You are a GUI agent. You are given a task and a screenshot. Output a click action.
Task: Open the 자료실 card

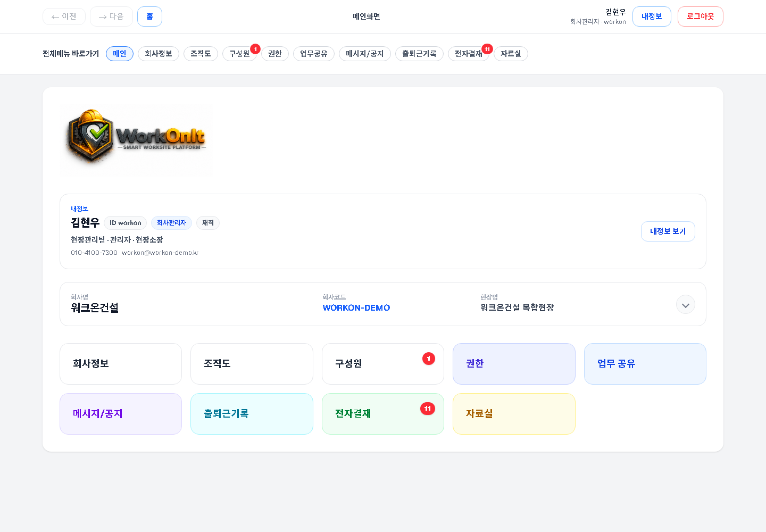pyautogui.click(x=514, y=414)
